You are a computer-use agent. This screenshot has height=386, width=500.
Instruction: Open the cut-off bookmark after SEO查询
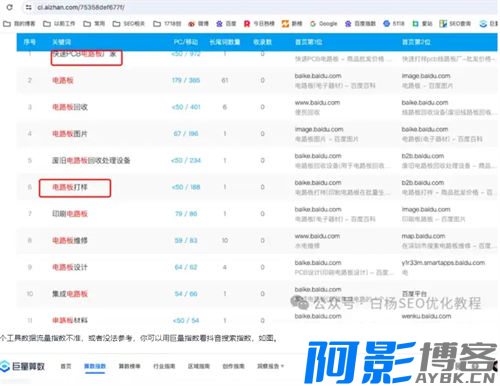488,24
